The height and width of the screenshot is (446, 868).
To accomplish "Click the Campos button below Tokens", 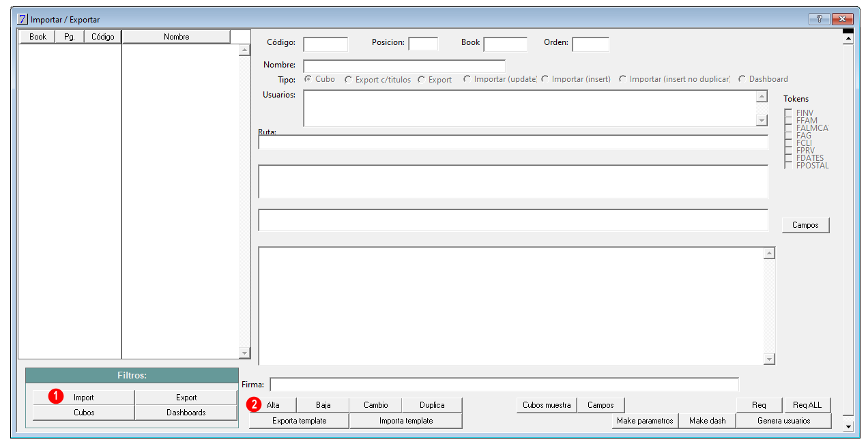I will pyautogui.click(x=805, y=225).
